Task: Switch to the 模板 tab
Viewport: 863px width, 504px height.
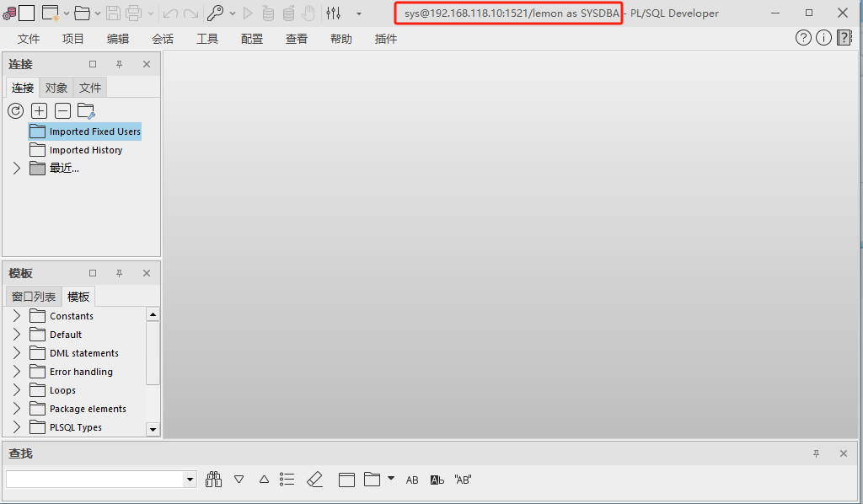Action: (78, 297)
